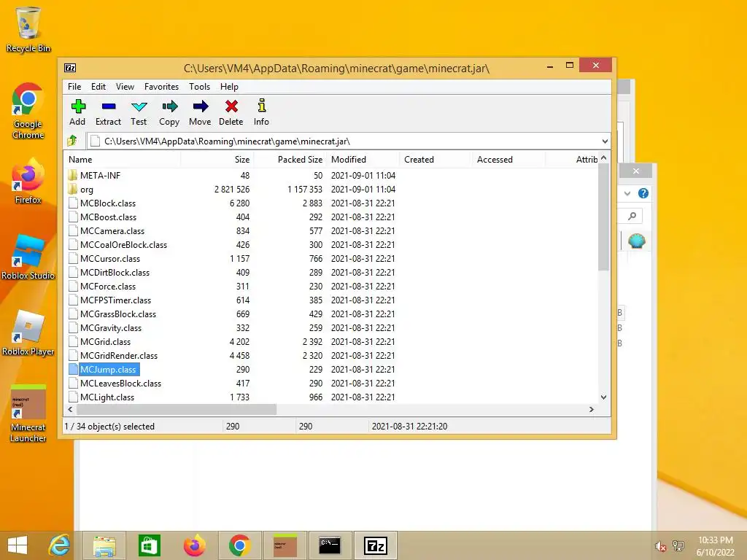
Task: Open the Help menu
Action: coord(229,87)
